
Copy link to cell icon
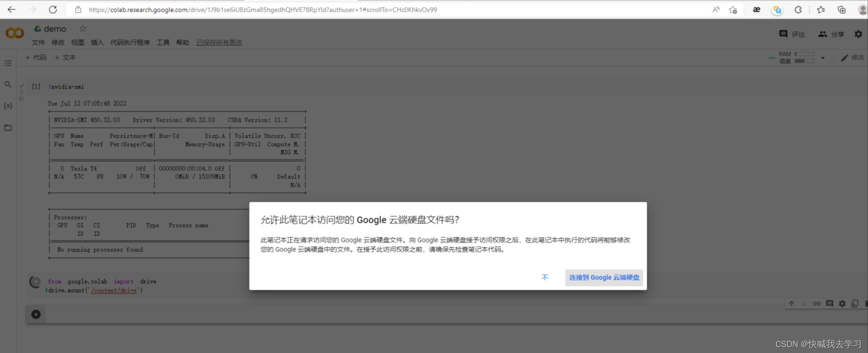pos(817,303)
